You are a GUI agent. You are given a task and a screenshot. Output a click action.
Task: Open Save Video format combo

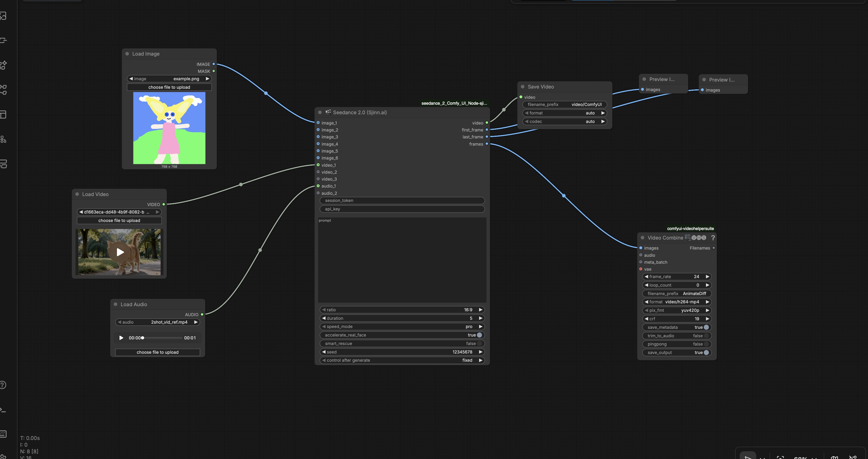tap(565, 113)
